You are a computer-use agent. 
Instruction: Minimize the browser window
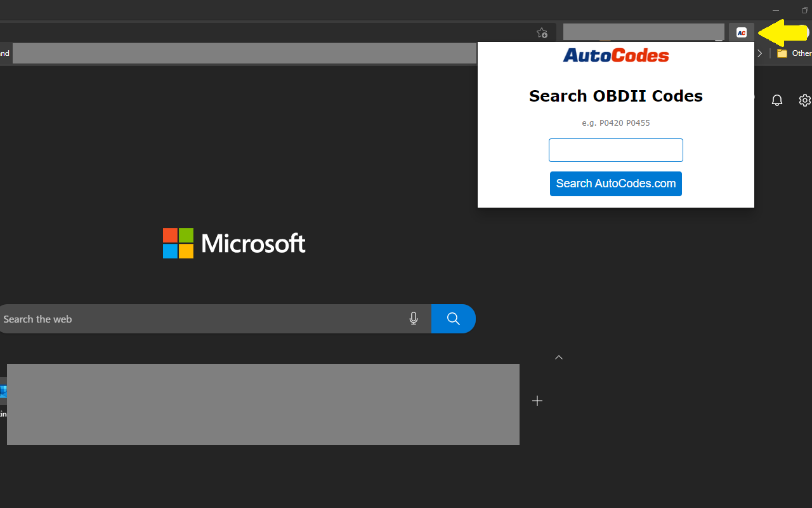tap(776, 10)
